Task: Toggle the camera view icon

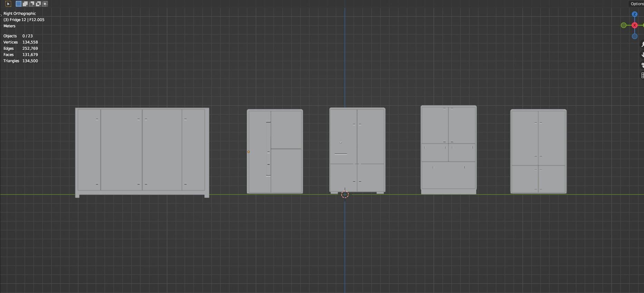Action: pos(642,65)
